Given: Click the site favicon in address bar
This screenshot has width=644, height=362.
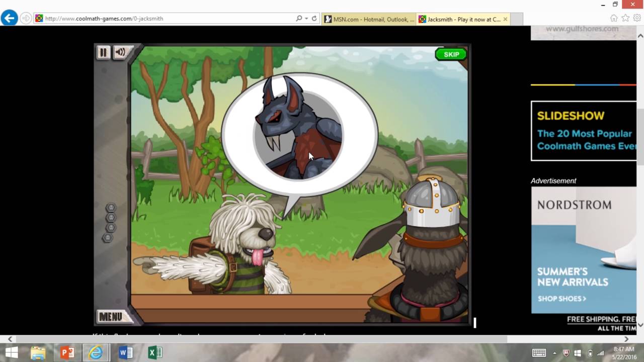Looking at the screenshot, I should tap(39, 19).
